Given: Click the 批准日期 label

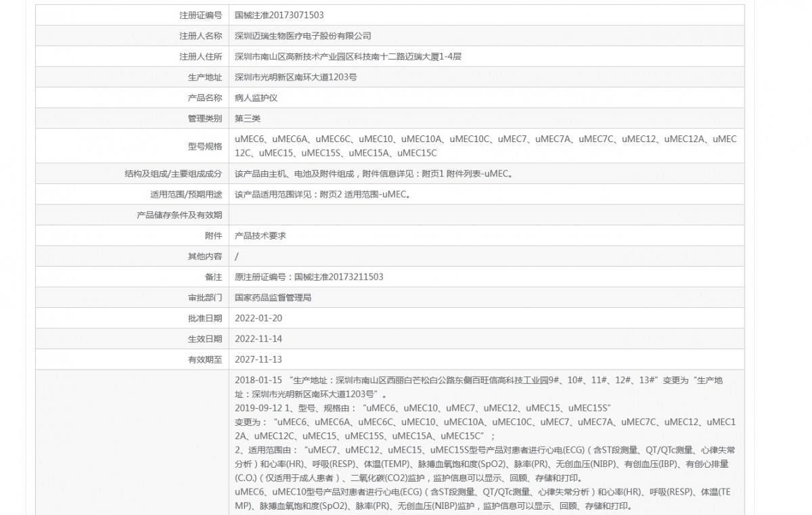Looking at the screenshot, I should (204, 318).
